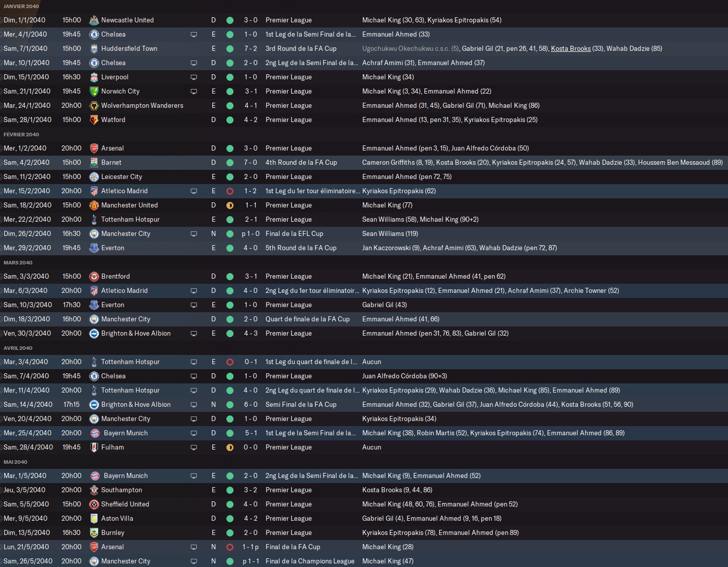Click the 17h30 kickoff time on Everton row
This screenshot has height=567, width=728.
pos(72,305)
